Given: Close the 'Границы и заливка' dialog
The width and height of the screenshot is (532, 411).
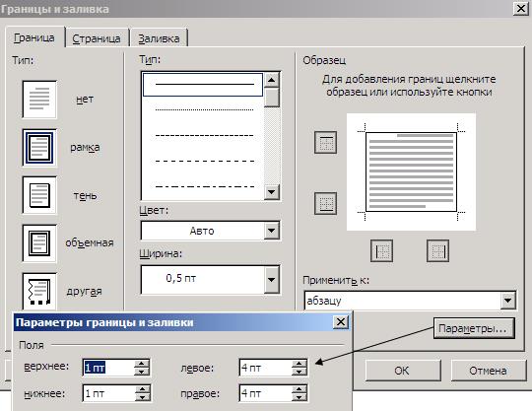Looking at the screenshot, I should click(520, 9).
